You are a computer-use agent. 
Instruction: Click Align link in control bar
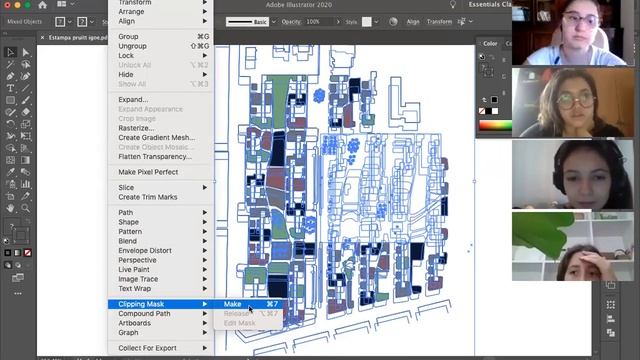[413, 22]
